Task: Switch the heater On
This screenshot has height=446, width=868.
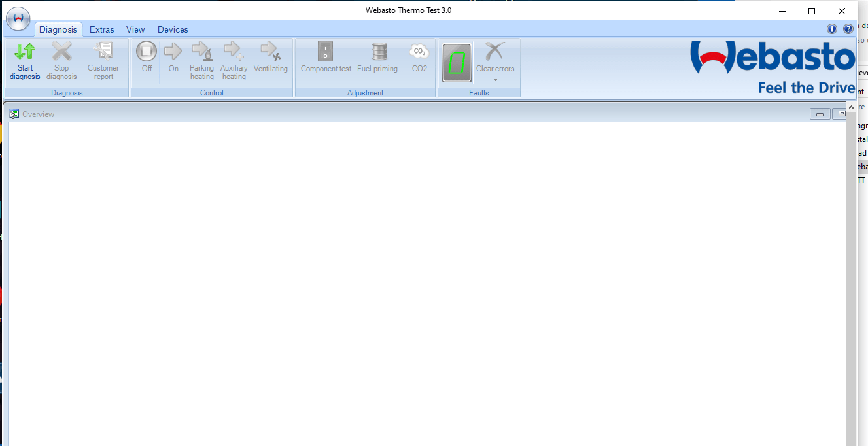Action: pos(173,52)
